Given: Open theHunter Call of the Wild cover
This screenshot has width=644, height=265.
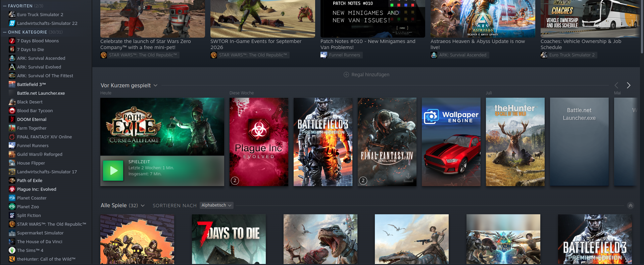Looking at the screenshot, I should point(515,142).
